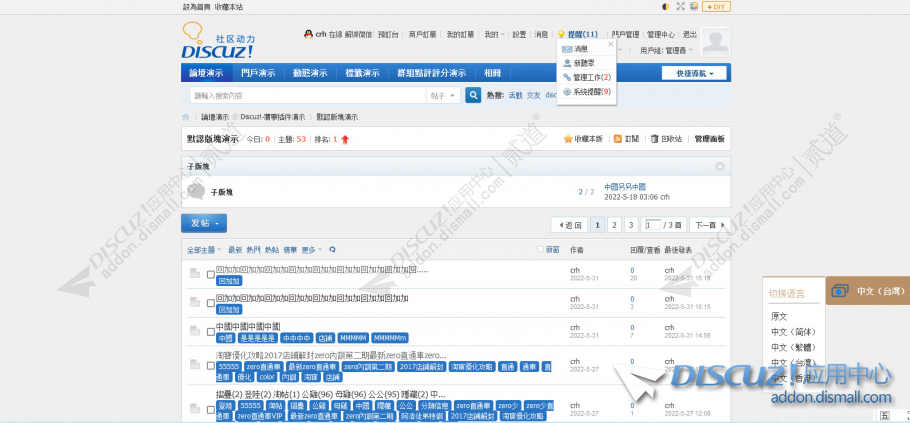Open the 發帖 dropdown button

(x=204, y=223)
